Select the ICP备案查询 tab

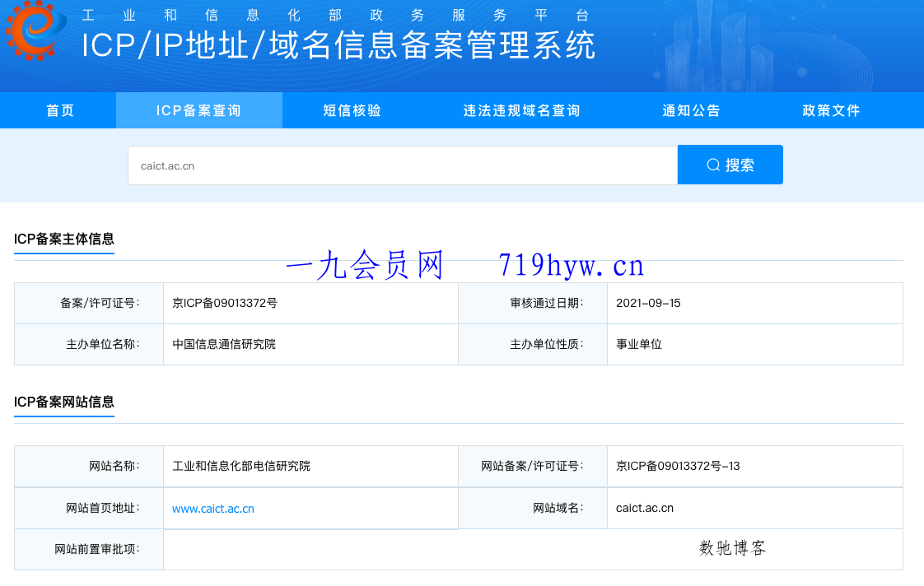pyautogui.click(x=199, y=111)
